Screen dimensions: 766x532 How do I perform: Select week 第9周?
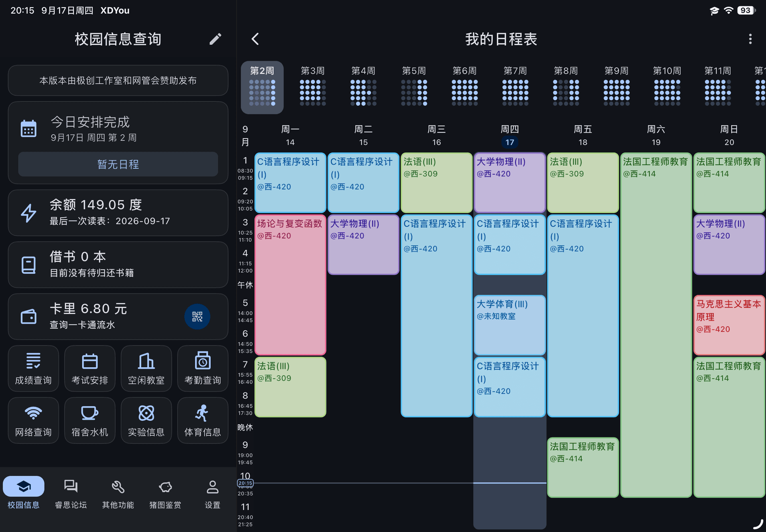(617, 87)
